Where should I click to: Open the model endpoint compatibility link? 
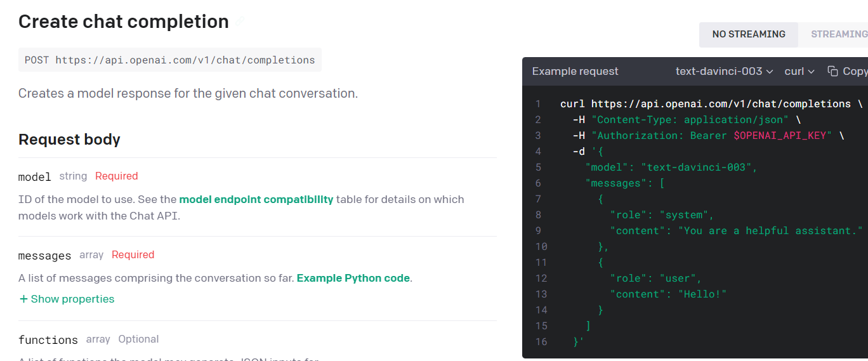pyautogui.click(x=256, y=199)
